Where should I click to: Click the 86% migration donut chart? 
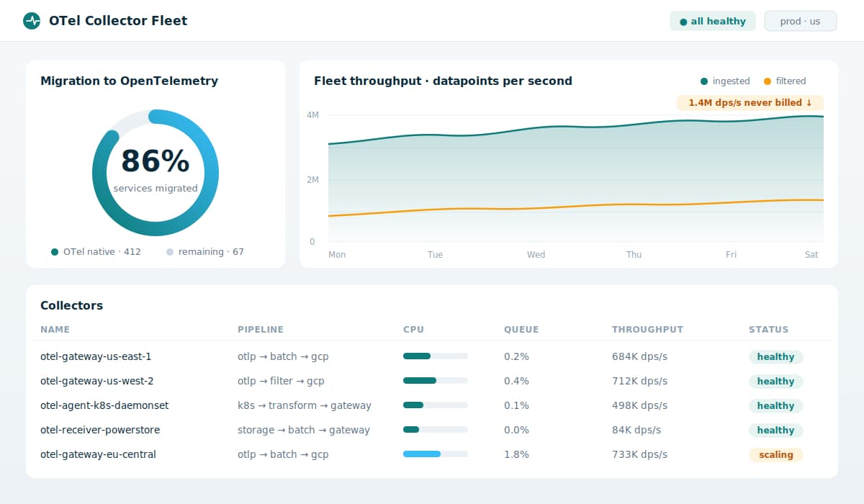(x=156, y=173)
